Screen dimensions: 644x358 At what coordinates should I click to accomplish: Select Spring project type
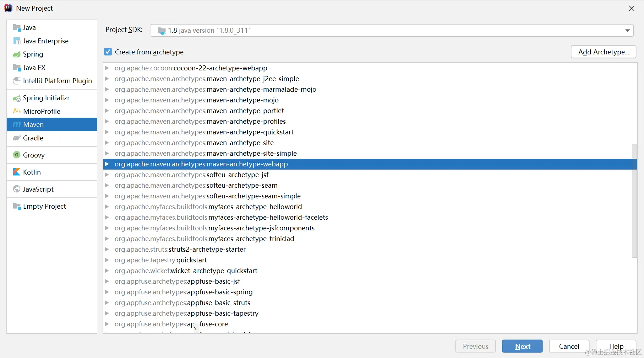click(52, 54)
